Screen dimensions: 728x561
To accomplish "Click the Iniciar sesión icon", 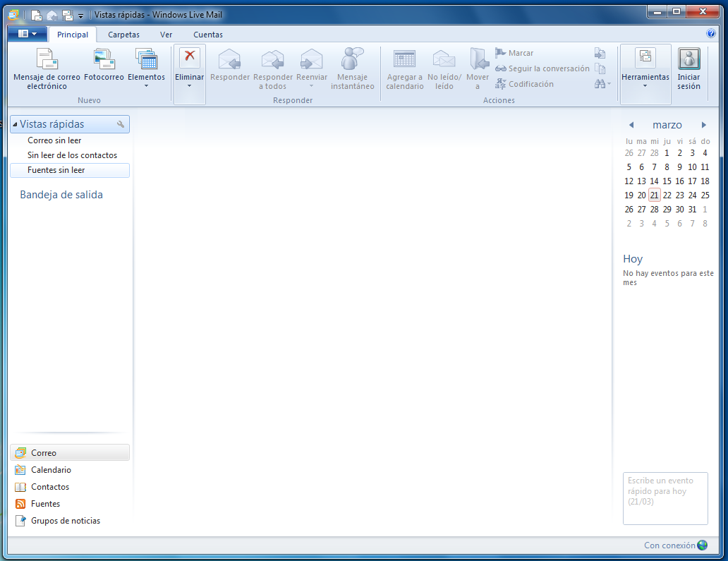I will tap(688, 59).
